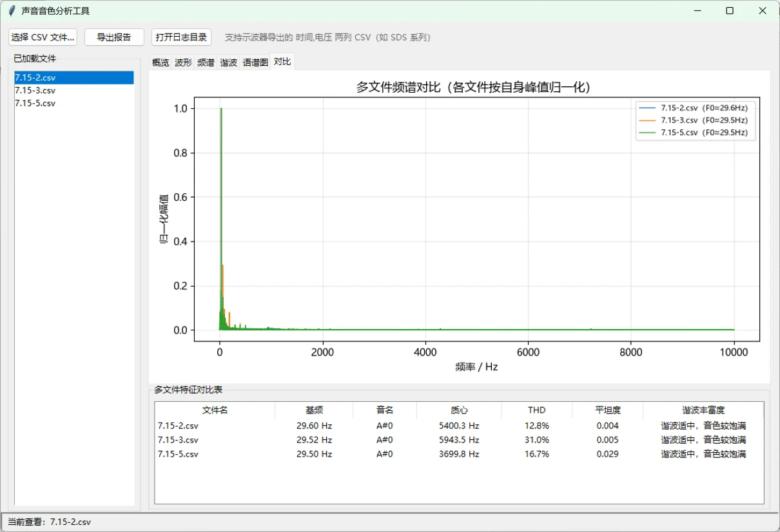Screen dimensions: 780x532
Task: Click the 29.50 Hz fundamental value
Action: point(314,454)
